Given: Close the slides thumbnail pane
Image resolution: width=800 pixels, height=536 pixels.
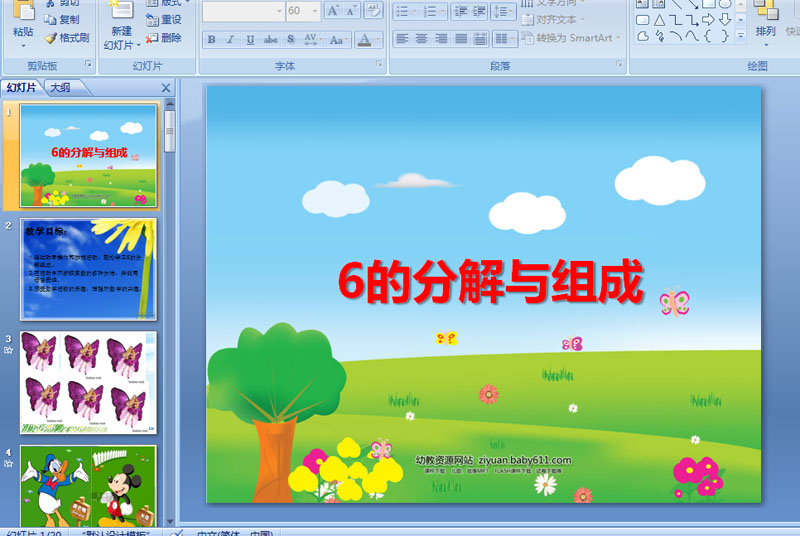Looking at the screenshot, I should coord(166,88).
